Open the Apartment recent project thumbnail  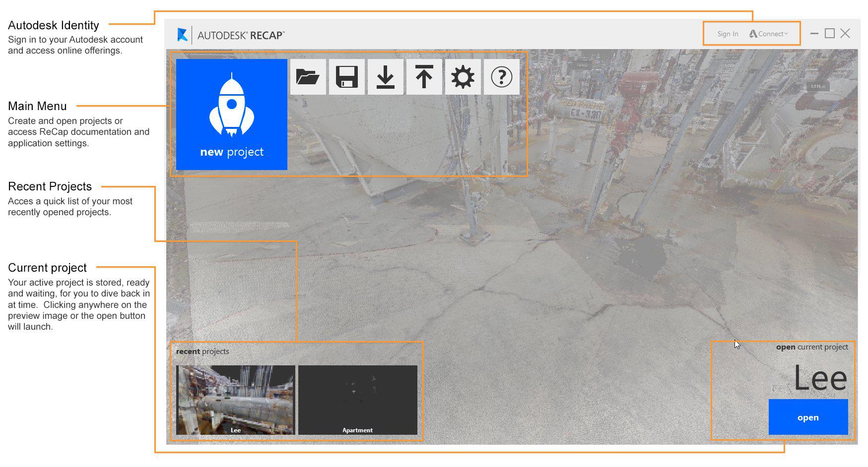tap(358, 400)
